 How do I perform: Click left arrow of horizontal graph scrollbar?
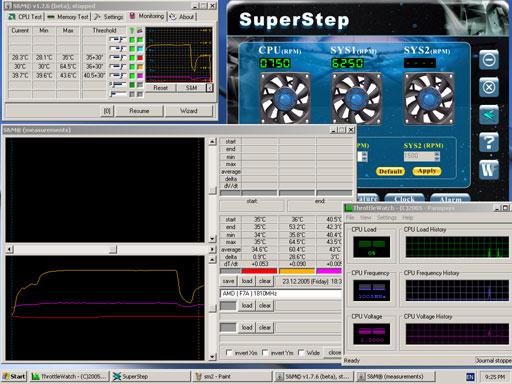point(9,249)
